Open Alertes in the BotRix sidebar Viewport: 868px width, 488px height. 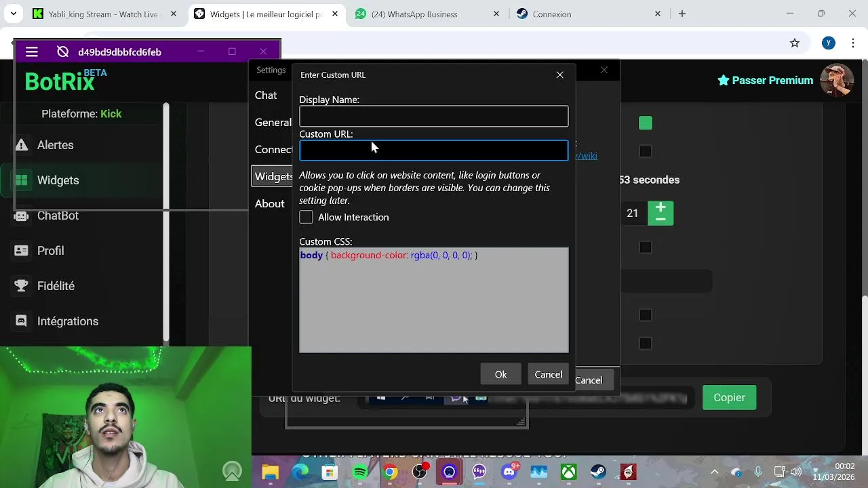56,145
